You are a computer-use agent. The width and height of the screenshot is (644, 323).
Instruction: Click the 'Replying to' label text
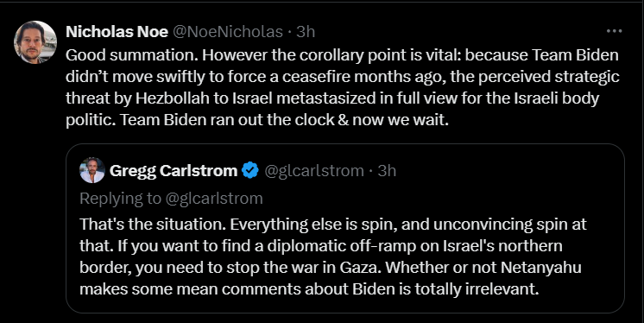point(120,199)
